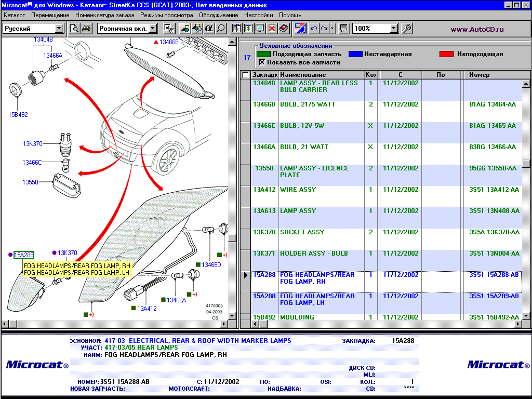The image size is (532, 399).
Task: Click the wrench settings icon
Action: pos(407,29)
